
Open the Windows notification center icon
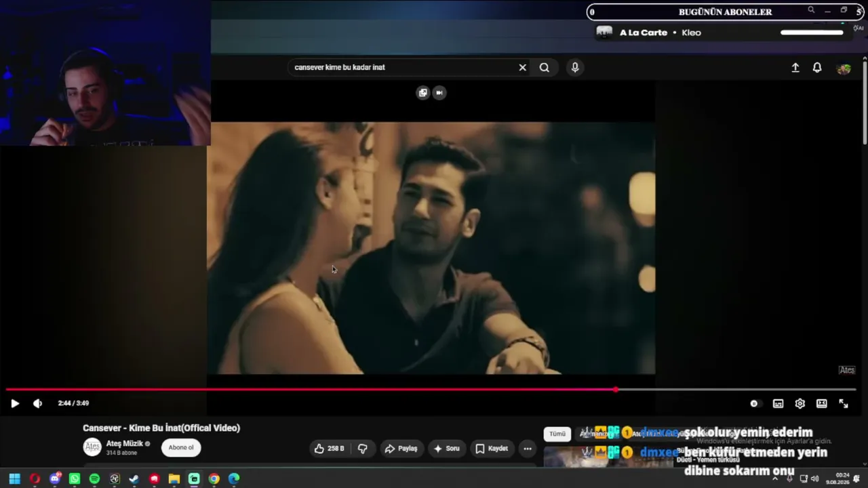pyautogui.click(x=857, y=479)
